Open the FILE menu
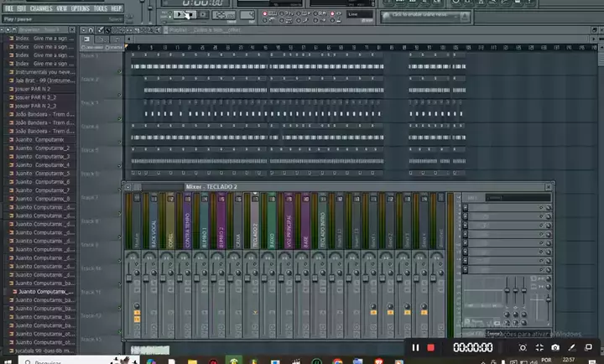604x364 pixels. 8,8
